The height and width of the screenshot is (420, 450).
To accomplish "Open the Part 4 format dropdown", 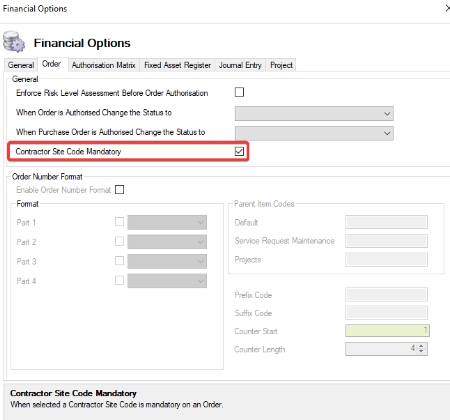I will 167,281.
